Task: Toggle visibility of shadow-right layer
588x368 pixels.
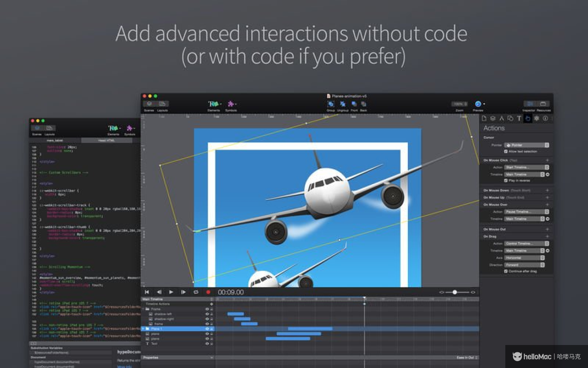Action: coord(207,319)
